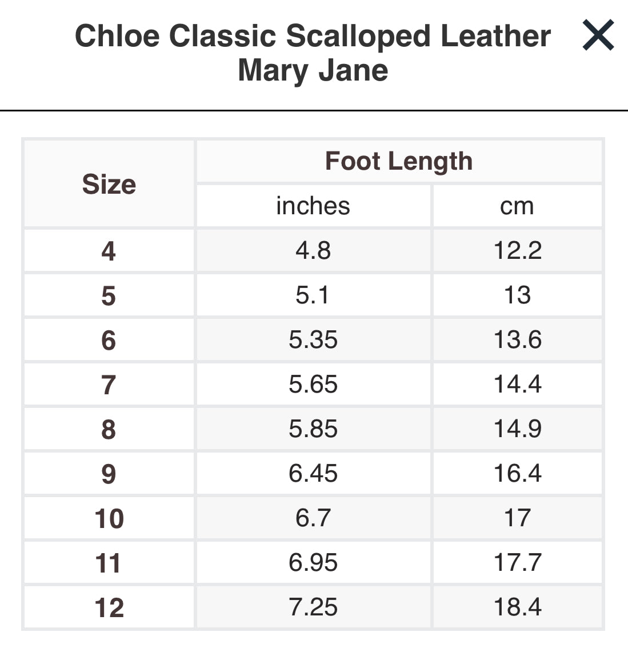628x672 pixels.
Task: Click size 12 row label
Action: pyautogui.click(x=109, y=607)
